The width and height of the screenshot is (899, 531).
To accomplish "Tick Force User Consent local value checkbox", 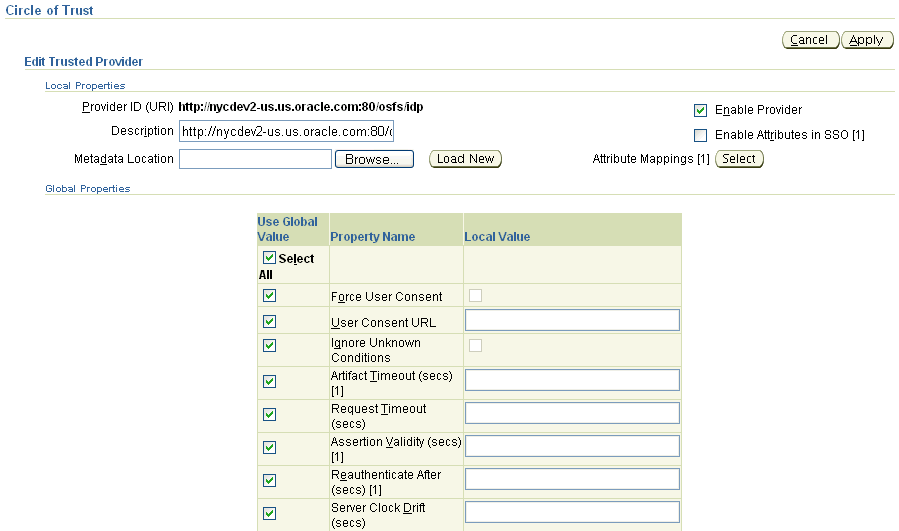I will [475, 295].
